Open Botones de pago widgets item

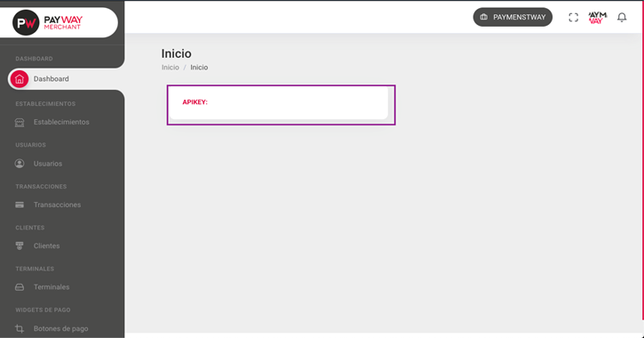tap(61, 328)
